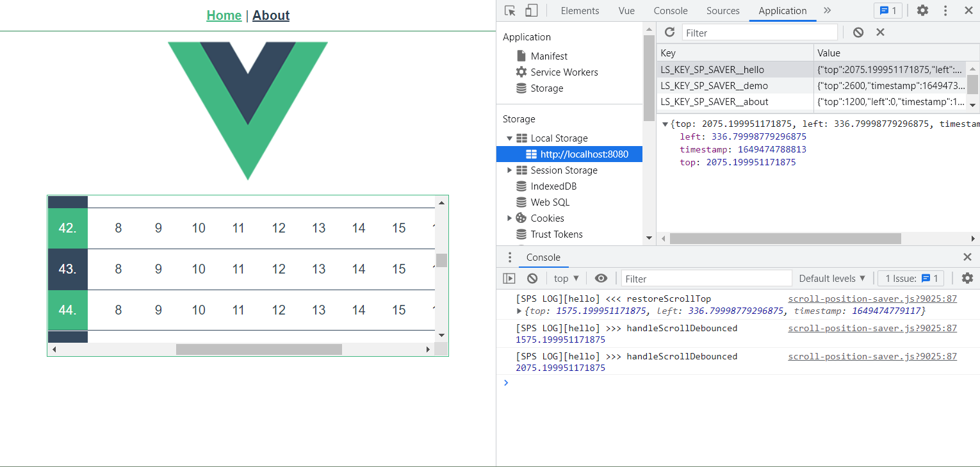The height and width of the screenshot is (467, 980).
Task: Click the storage table Filter field
Action: click(x=760, y=33)
